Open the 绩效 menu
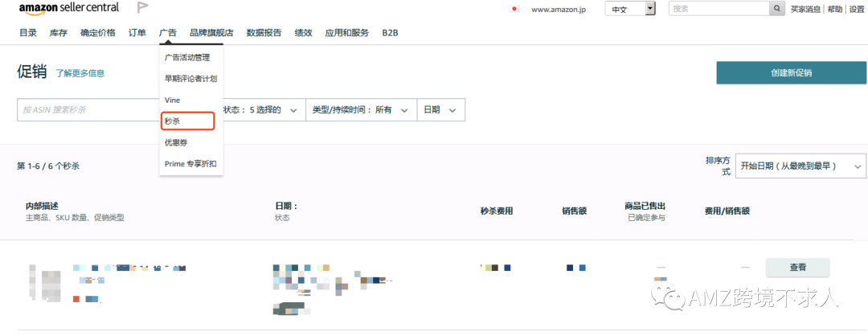868x336 pixels. 303,33
